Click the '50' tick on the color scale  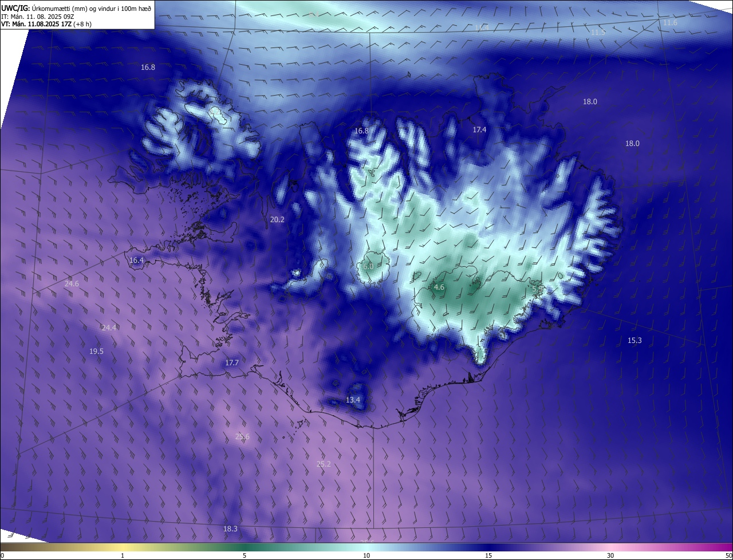(728, 555)
